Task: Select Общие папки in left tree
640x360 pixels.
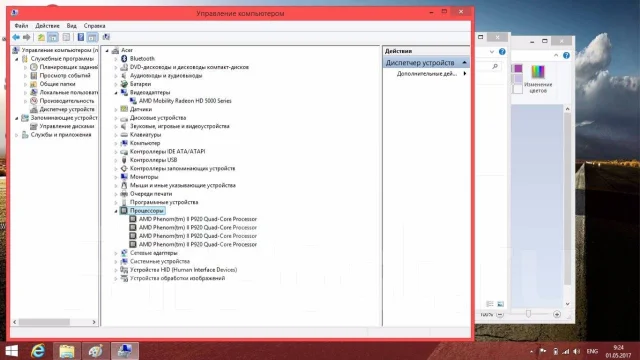Action: (57, 84)
